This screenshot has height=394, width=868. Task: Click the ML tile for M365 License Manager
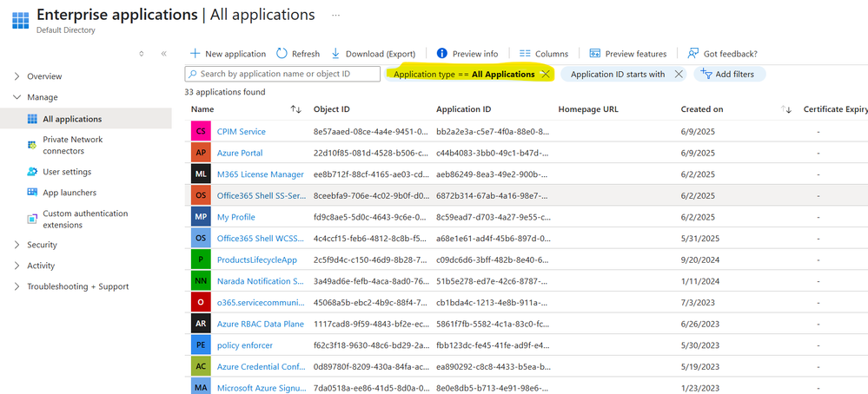pos(201,174)
